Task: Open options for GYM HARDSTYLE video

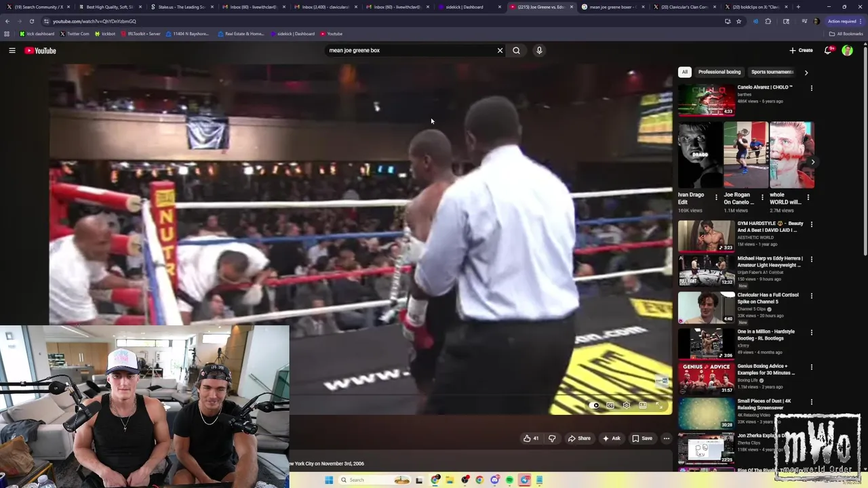Action: tap(811, 224)
